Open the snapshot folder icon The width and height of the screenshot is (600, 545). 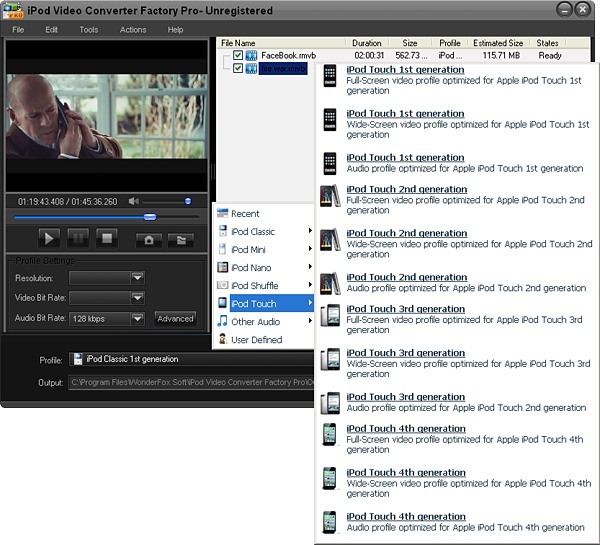tap(181, 240)
